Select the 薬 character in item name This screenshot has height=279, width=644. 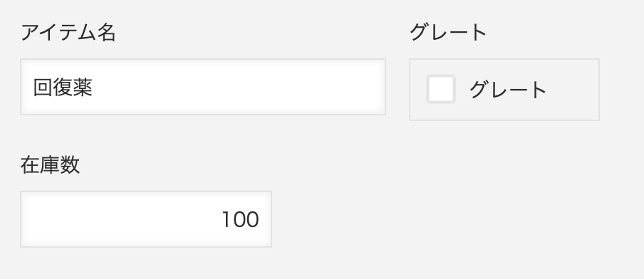(83, 88)
